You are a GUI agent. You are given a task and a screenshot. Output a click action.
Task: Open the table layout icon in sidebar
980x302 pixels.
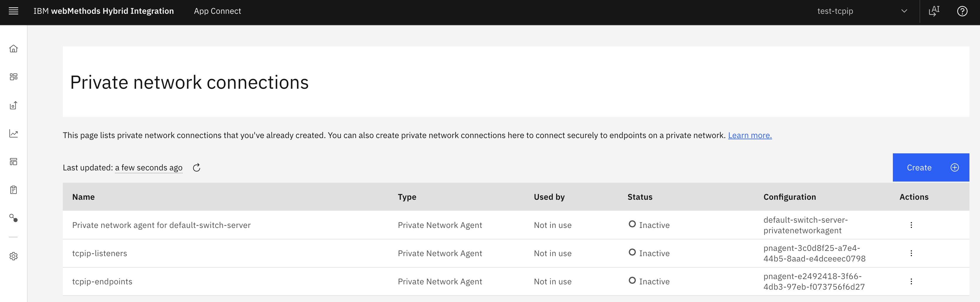pos(14,162)
